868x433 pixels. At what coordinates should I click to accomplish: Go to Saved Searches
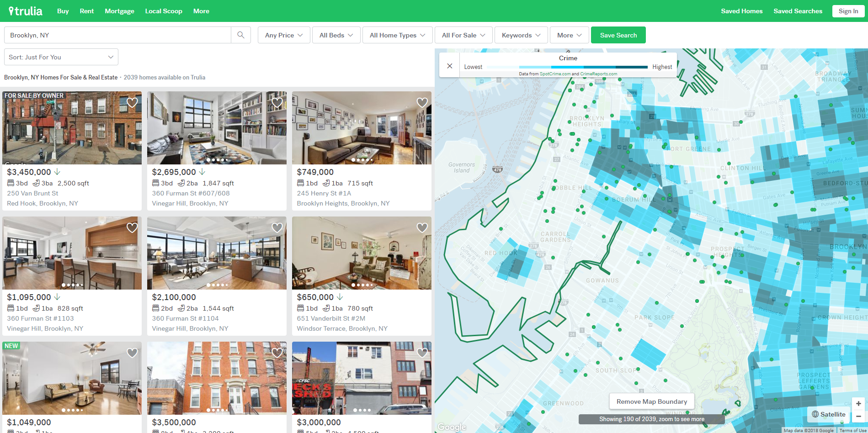798,11
